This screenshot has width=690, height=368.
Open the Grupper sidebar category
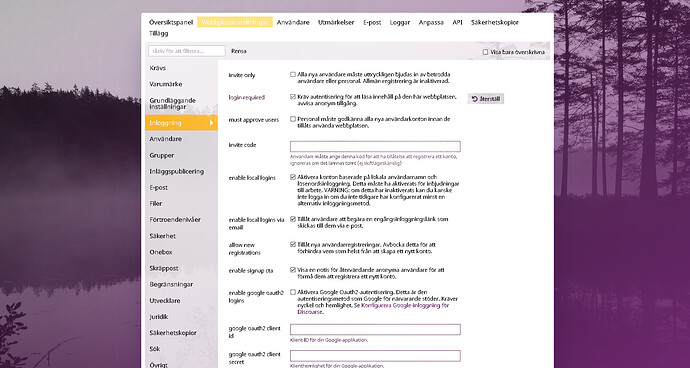click(181, 155)
